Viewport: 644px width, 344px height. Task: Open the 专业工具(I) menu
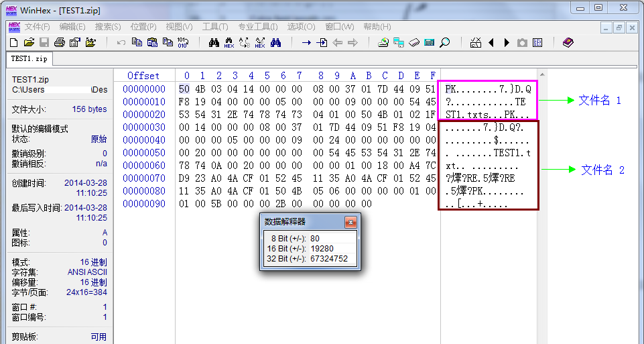tap(258, 27)
